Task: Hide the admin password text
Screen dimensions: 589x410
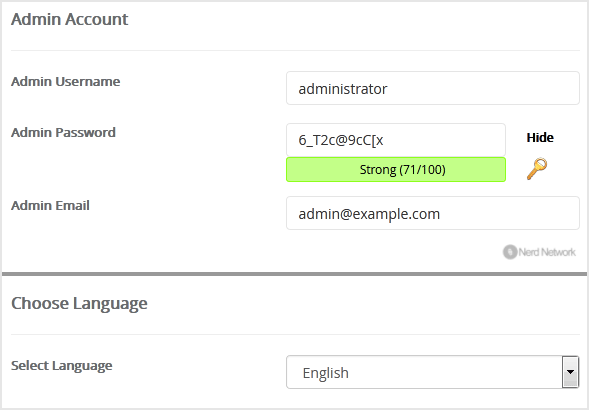Action: click(x=540, y=138)
